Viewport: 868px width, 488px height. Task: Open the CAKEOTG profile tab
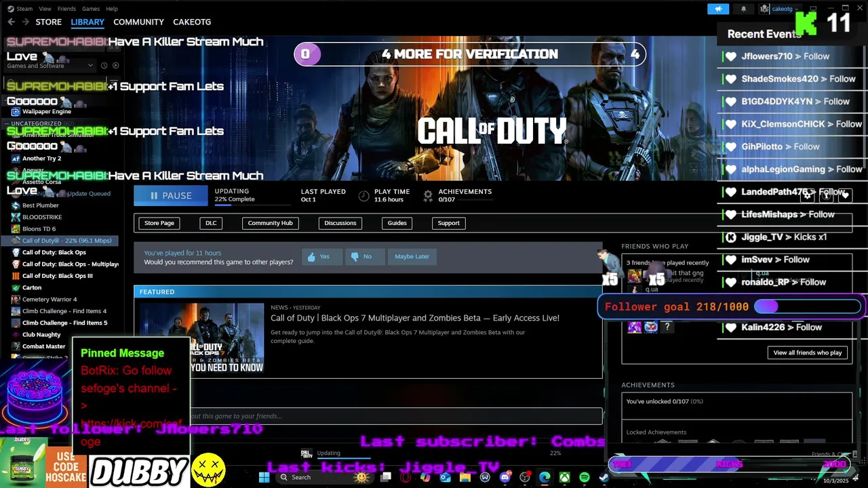(x=192, y=22)
